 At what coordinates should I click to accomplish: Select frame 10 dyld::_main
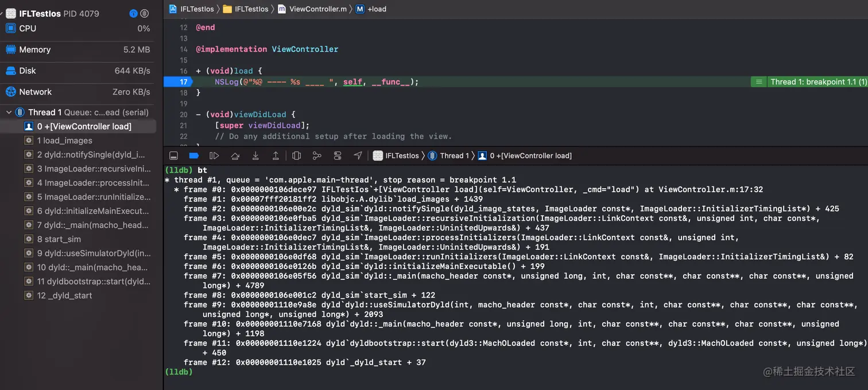(x=78, y=267)
